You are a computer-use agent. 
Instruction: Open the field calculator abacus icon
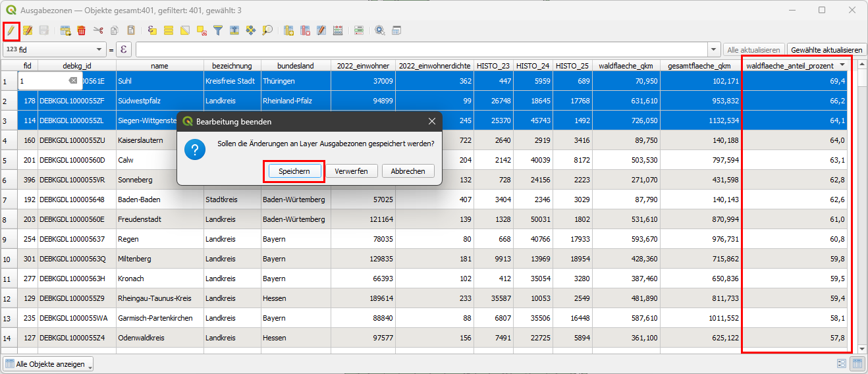click(338, 30)
